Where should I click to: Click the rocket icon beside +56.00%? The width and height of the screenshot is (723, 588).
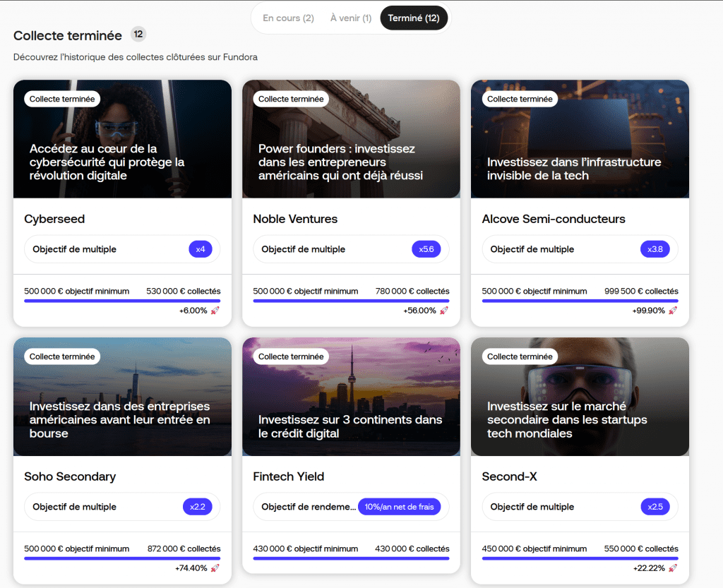point(444,311)
